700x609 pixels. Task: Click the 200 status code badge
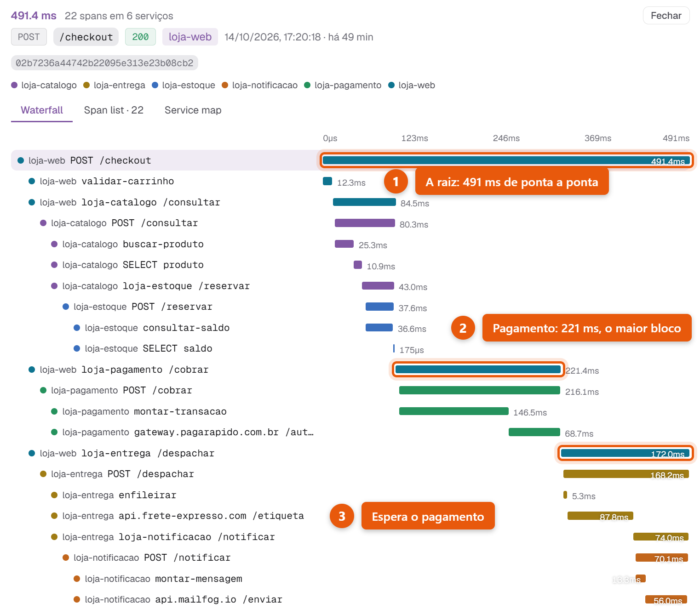[x=140, y=37]
